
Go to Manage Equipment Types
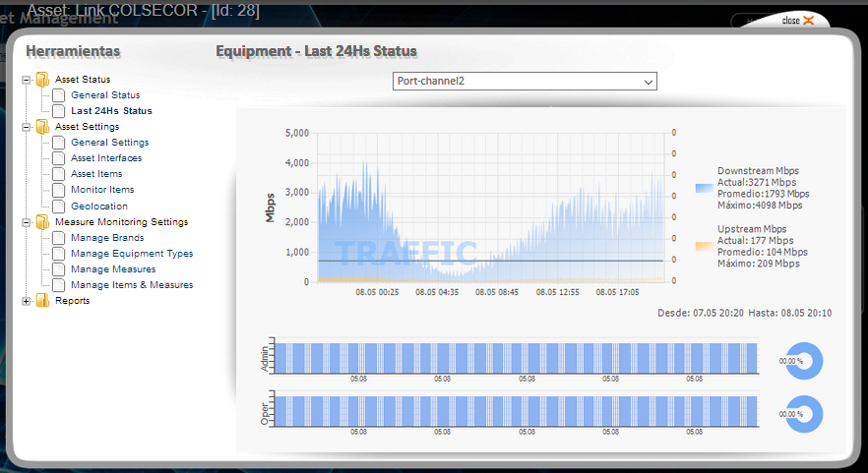132,254
